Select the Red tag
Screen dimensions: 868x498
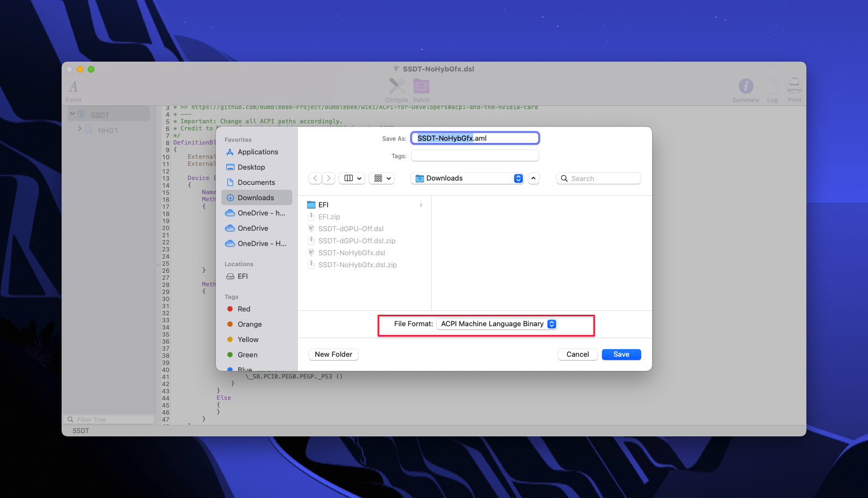pyautogui.click(x=244, y=309)
